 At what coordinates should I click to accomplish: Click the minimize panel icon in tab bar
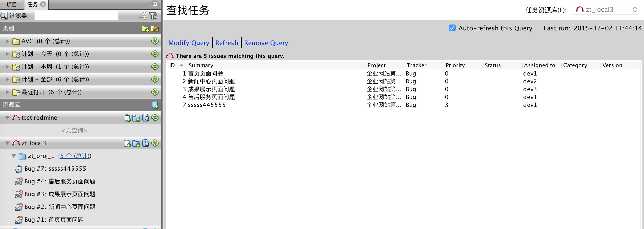point(155,4)
